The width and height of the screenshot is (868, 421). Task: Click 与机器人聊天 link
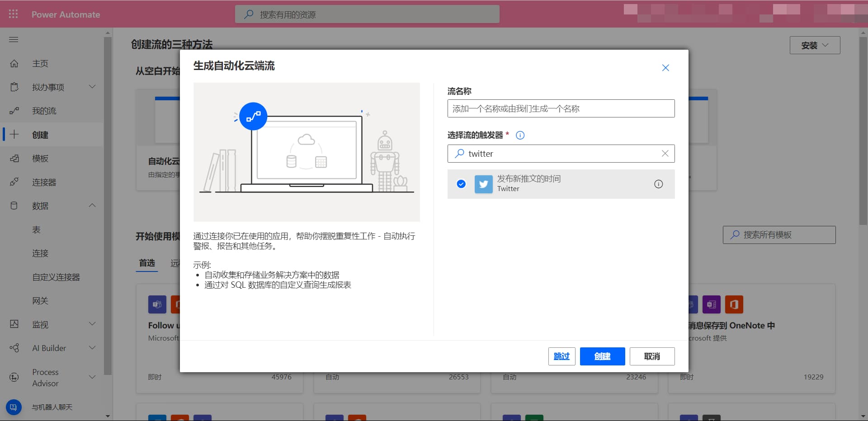[52, 407]
